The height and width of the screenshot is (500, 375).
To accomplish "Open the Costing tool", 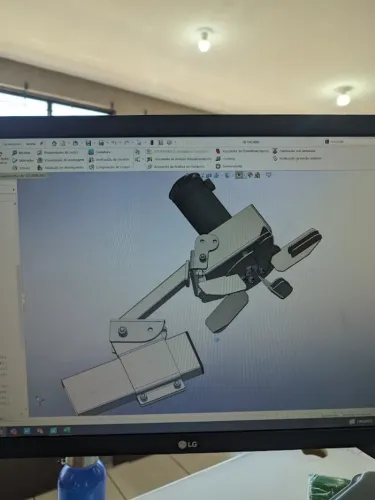I will click(226, 158).
